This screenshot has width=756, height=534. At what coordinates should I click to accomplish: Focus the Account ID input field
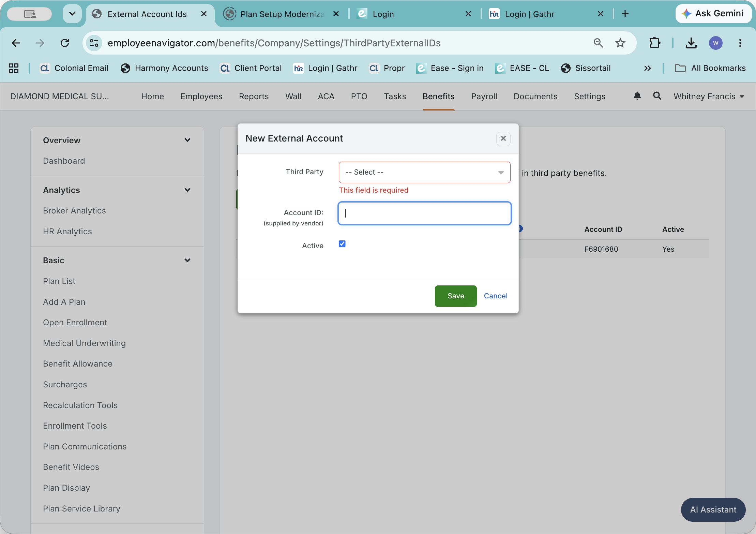424,213
